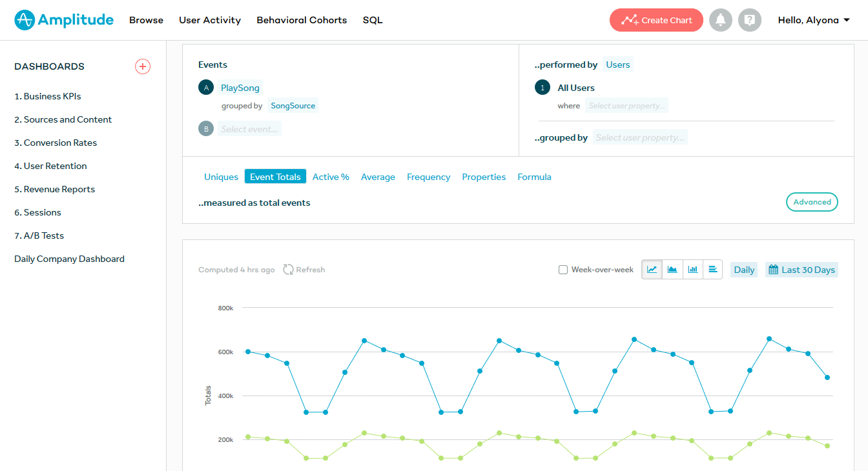Open the notifications bell icon
The image size is (868, 471).
[721, 20]
